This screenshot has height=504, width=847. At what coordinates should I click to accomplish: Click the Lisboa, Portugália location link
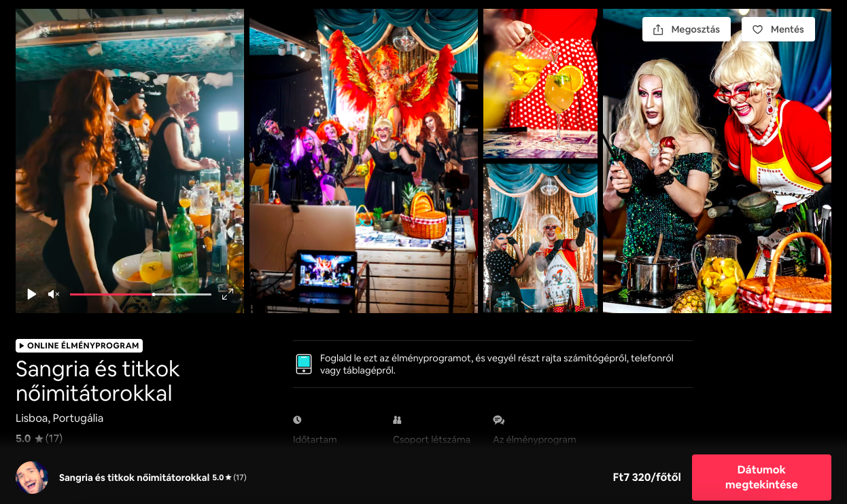tap(59, 418)
